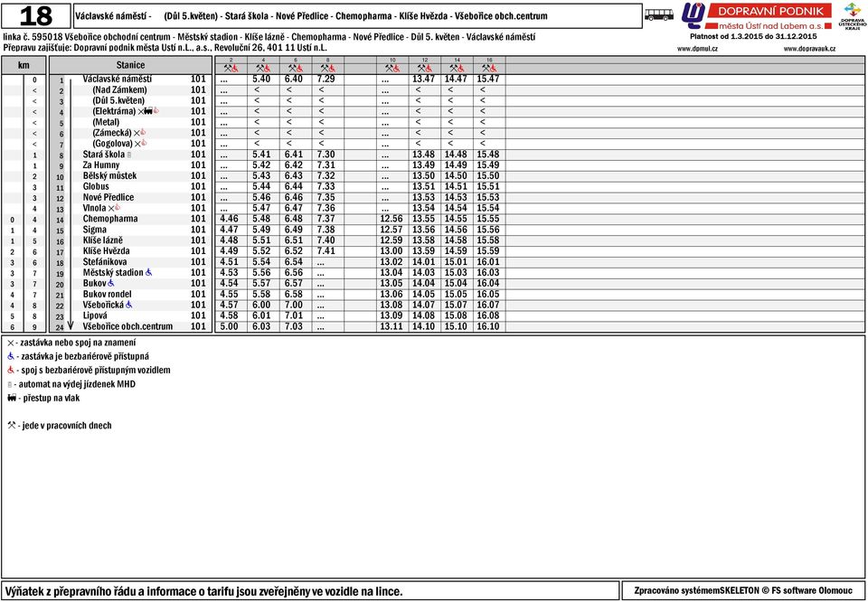Viewport: 868px width, 602px height.
Task: Click the request-stop cross next to Zámecká
Action: click(137, 133)
